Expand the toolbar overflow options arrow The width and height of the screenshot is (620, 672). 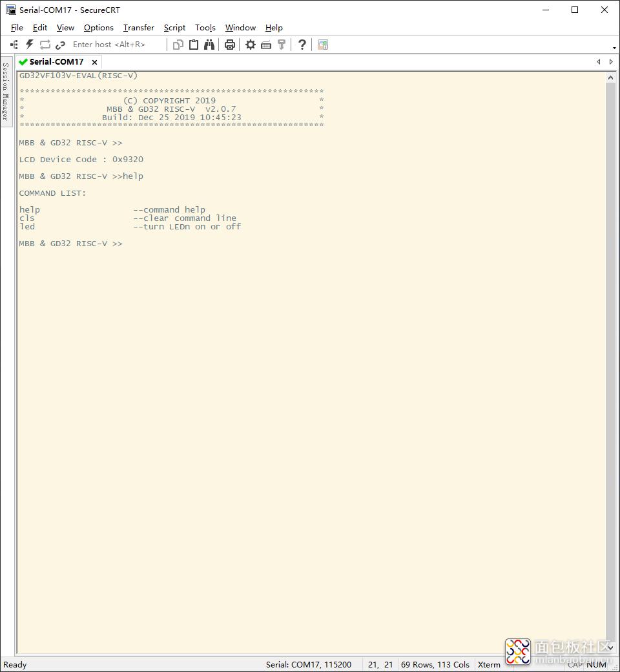coord(614,48)
